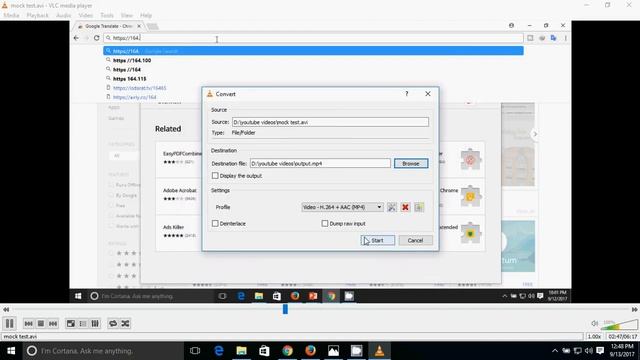Viewport: 640px width, 360px height.
Task: Adjust the VLC volume triangle slider
Action: tap(620, 324)
